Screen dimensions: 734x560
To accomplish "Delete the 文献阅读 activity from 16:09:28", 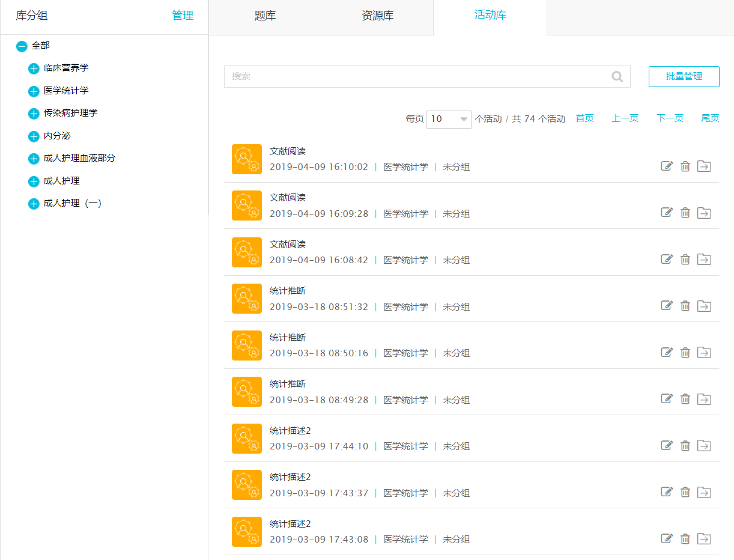I will click(685, 213).
